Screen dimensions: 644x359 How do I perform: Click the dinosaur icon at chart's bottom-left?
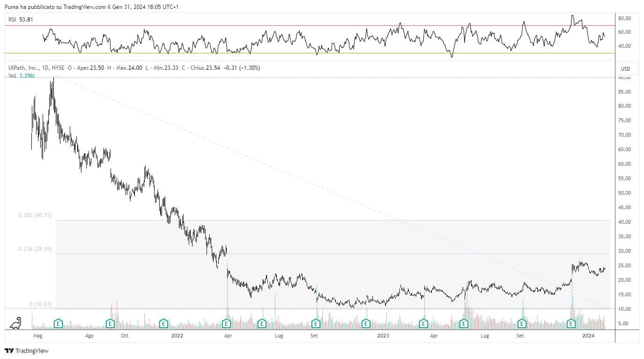point(15,322)
